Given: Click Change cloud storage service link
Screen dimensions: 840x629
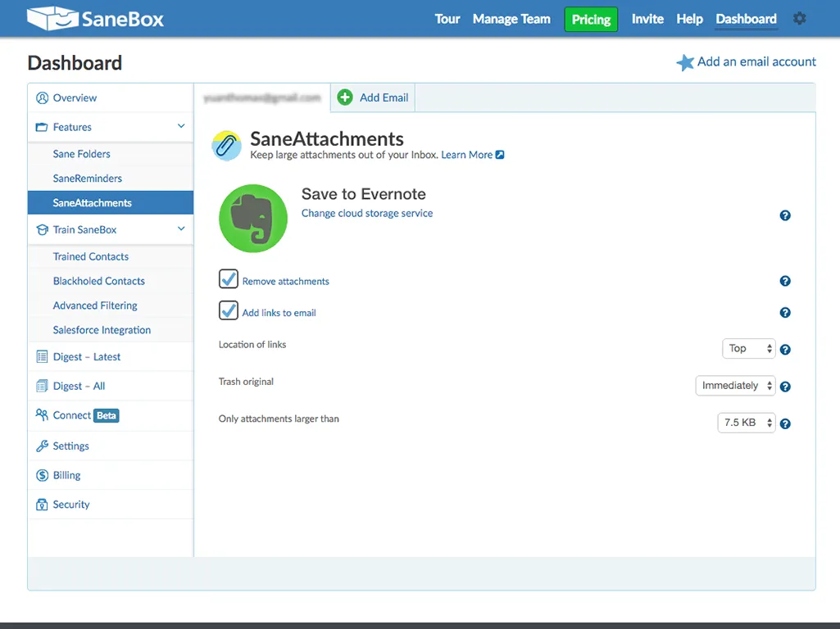Looking at the screenshot, I should coord(367,213).
